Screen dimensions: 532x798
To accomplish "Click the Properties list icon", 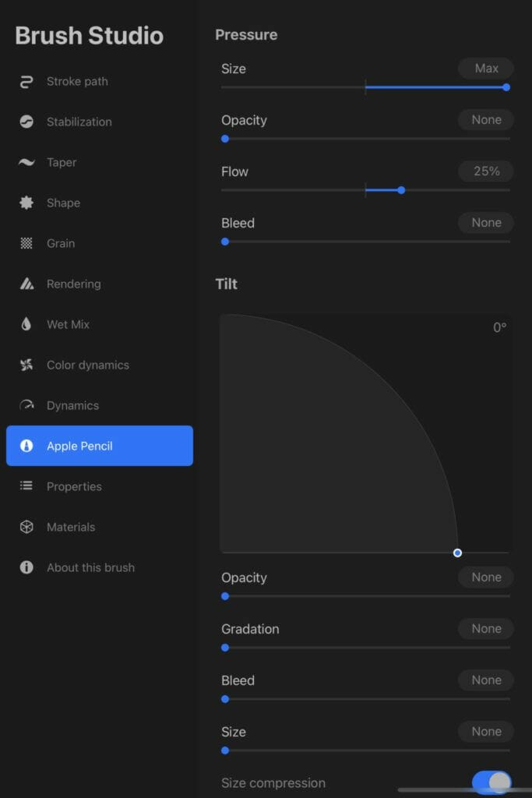I will coord(26,486).
